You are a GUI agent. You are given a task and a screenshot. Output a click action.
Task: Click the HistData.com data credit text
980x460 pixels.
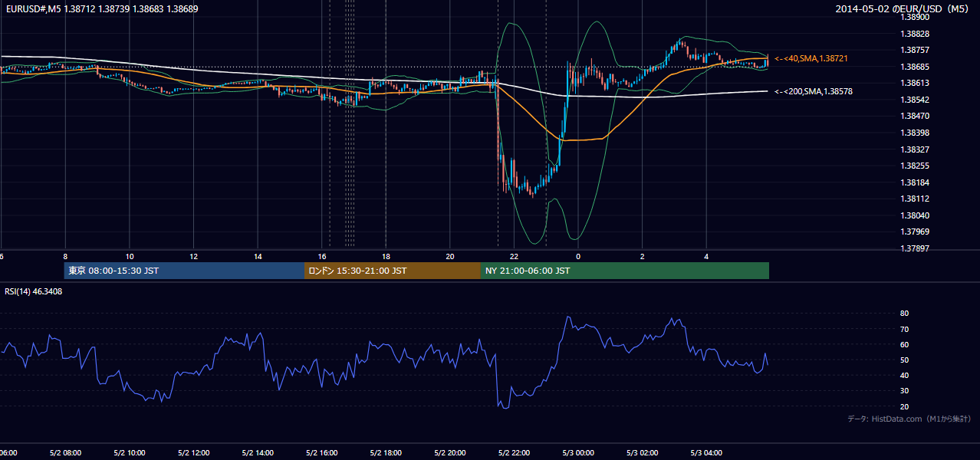[x=909, y=419]
